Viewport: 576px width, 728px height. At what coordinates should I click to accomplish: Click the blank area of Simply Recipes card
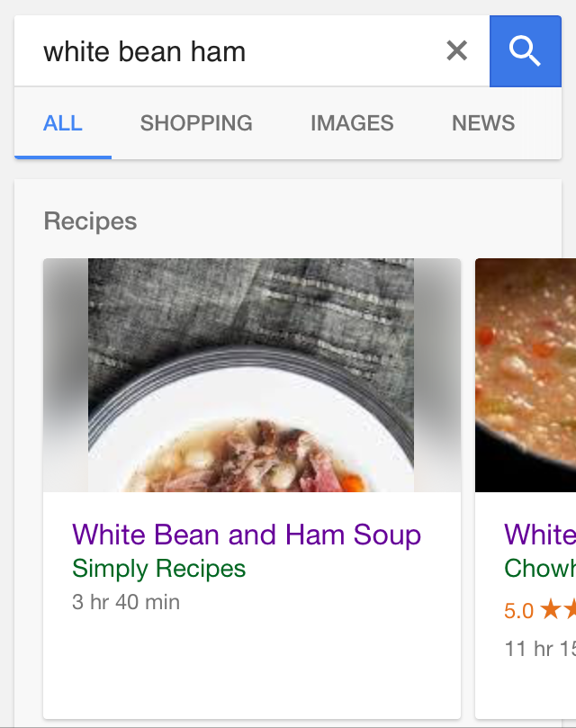252,666
